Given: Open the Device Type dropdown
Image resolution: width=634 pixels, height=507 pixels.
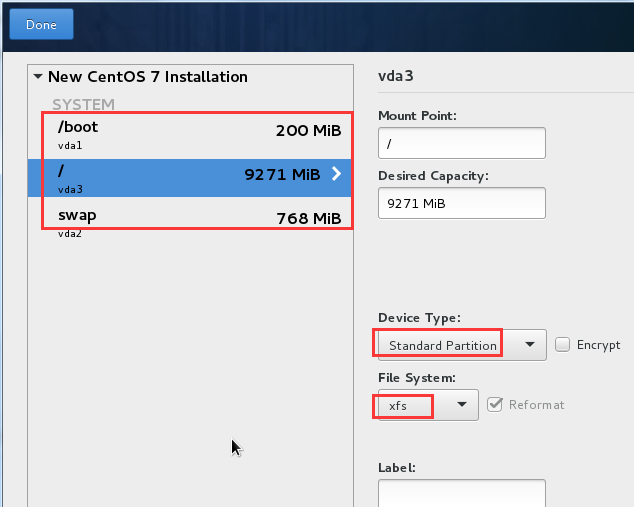Looking at the screenshot, I should pos(462,345).
